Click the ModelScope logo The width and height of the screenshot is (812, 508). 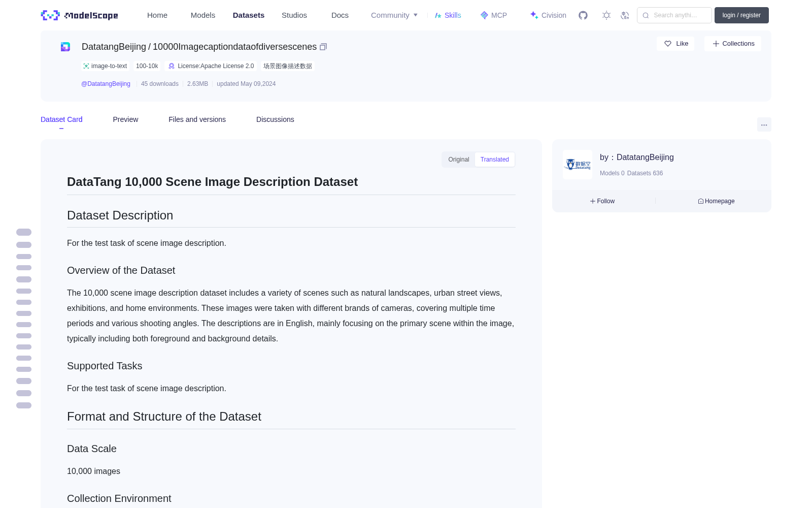tap(80, 15)
